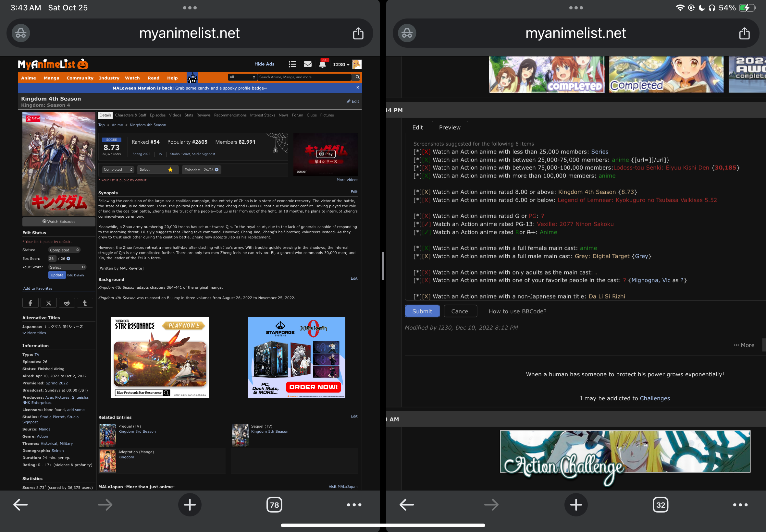Increment episodes seen plus button in Edit Status
766x532 pixels.
pyautogui.click(x=68, y=259)
